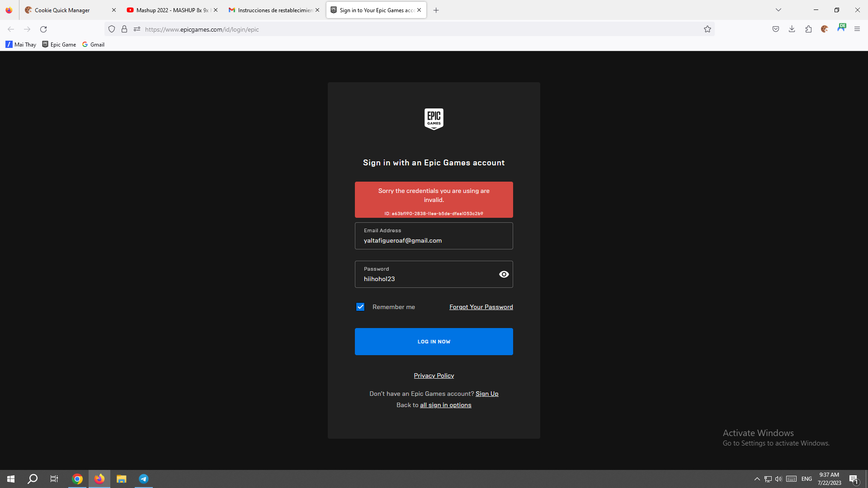
Task: Open Task View on the taskbar
Action: [x=54, y=479]
